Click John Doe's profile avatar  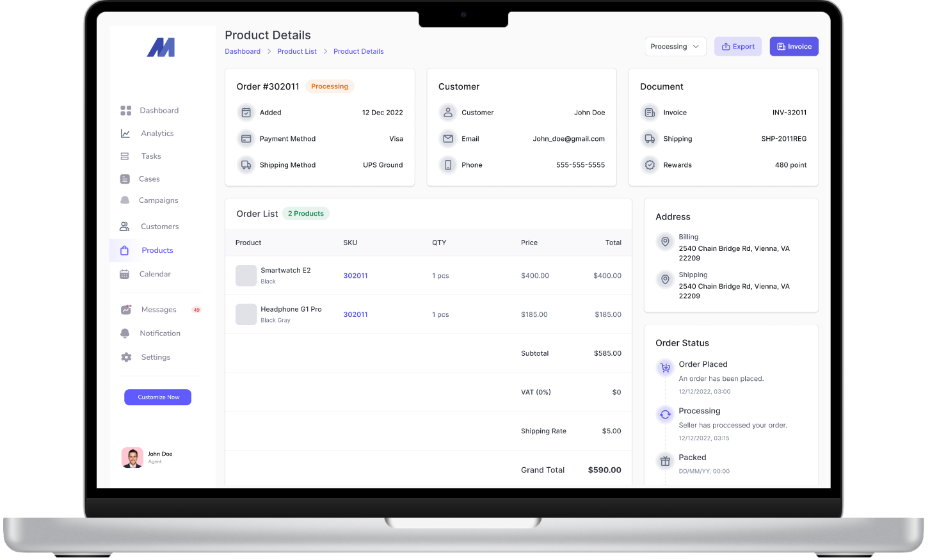coord(132,458)
